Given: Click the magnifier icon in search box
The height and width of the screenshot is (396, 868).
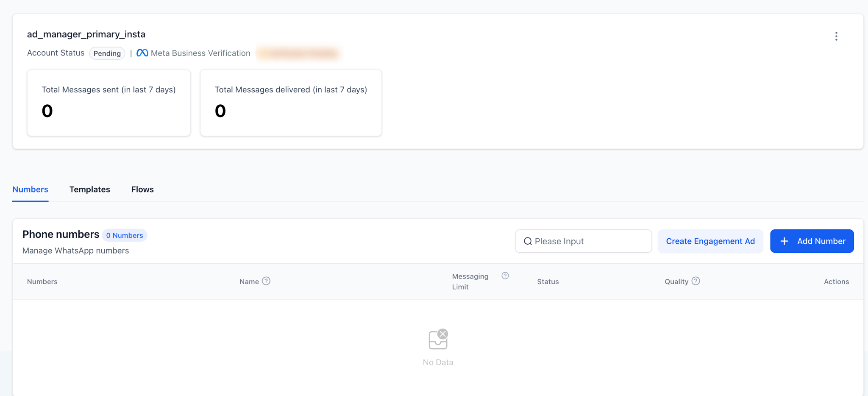Looking at the screenshot, I should point(528,241).
